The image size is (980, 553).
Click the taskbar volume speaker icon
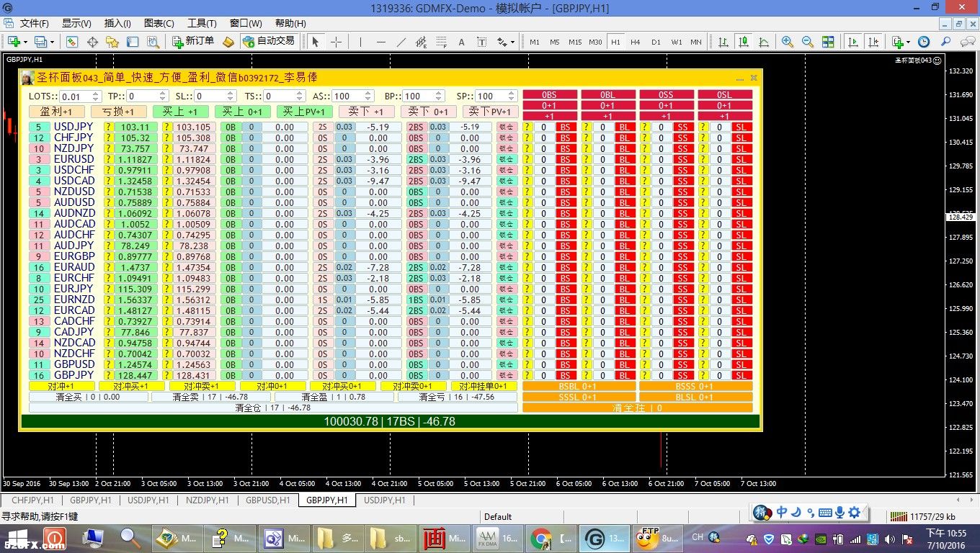tap(890, 539)
